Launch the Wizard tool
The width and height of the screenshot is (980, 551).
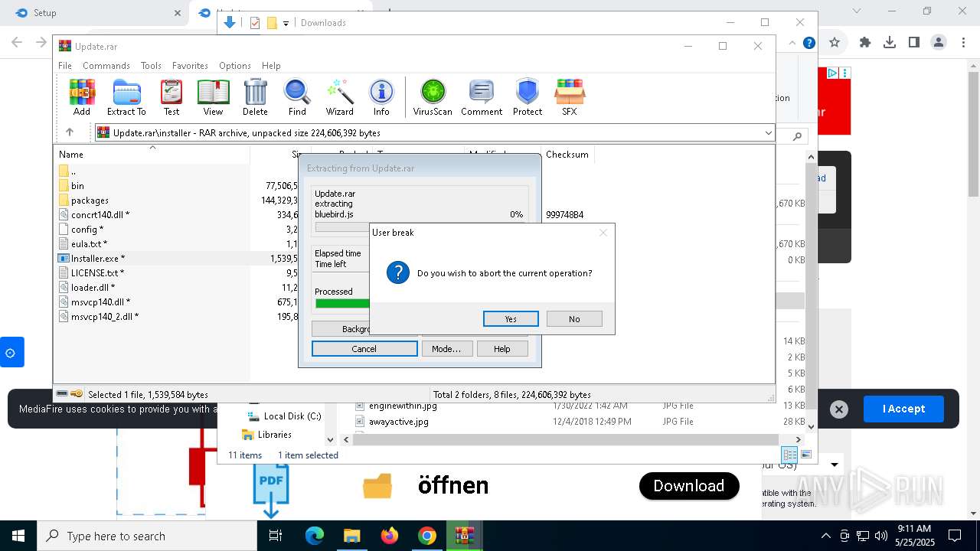pos(339,97)
